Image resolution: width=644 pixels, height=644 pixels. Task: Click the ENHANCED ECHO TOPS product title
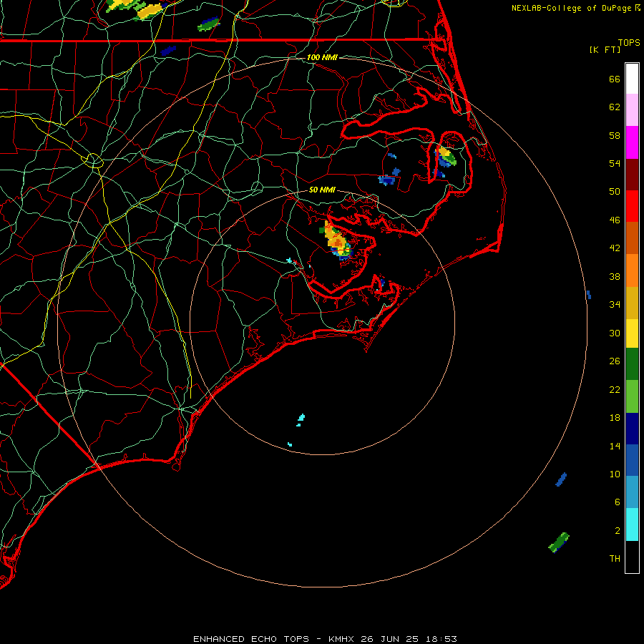coord(251,639)
